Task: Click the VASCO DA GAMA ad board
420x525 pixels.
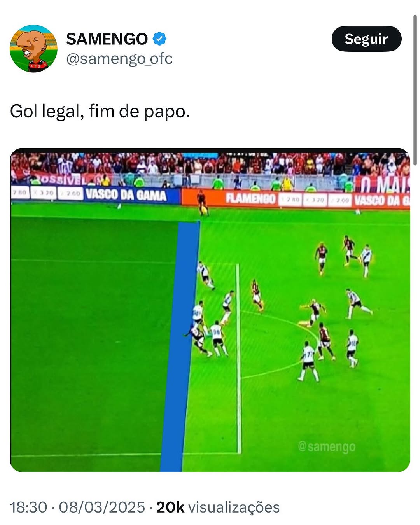Action: tap(126, 194)
